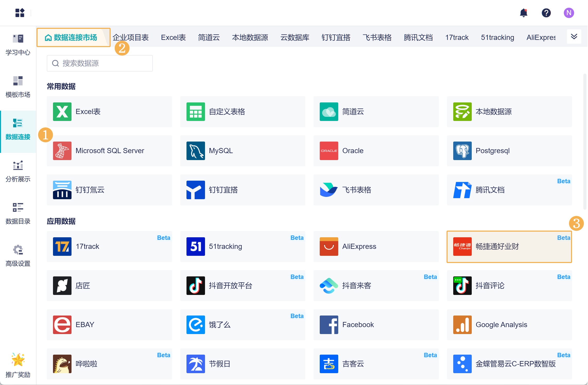This screenshot has width=588, height=385.
Task: Switch to the 飞书表格 tab
Action: (377, 38)
